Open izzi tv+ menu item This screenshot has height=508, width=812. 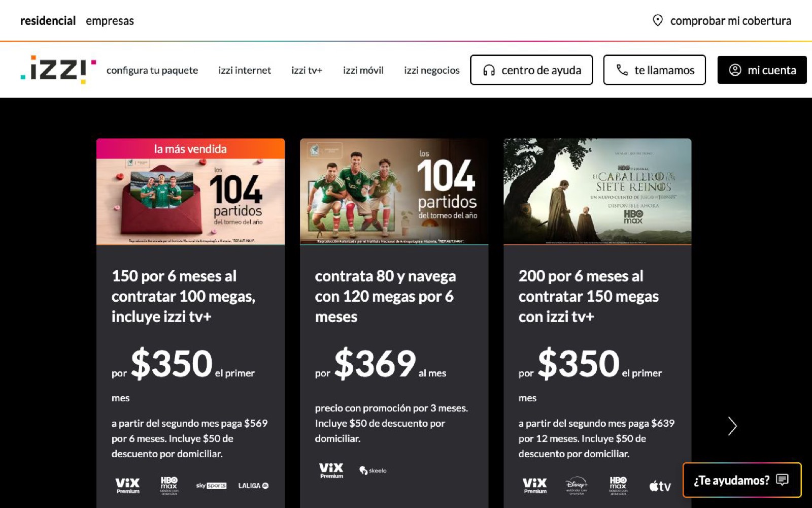pos(307,70)
